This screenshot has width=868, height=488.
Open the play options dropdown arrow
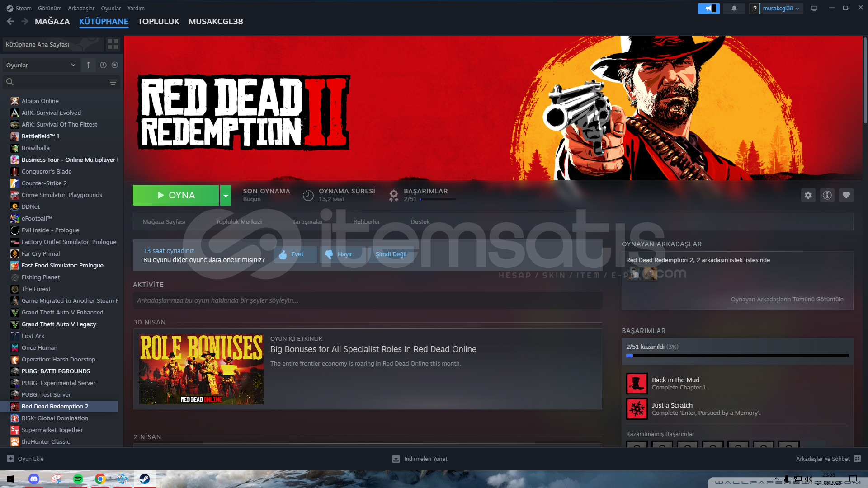(226, 195)
